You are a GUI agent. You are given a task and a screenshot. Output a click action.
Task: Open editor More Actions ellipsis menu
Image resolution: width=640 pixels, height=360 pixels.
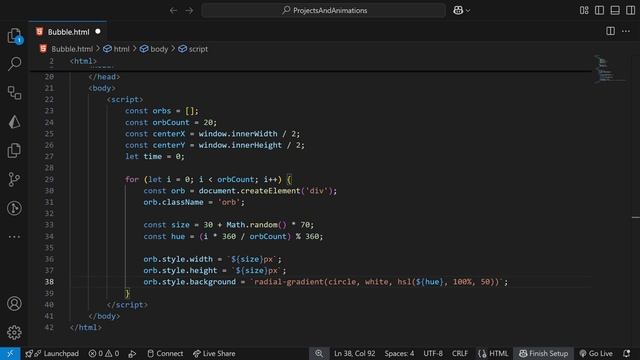click(x=626, y=31)
